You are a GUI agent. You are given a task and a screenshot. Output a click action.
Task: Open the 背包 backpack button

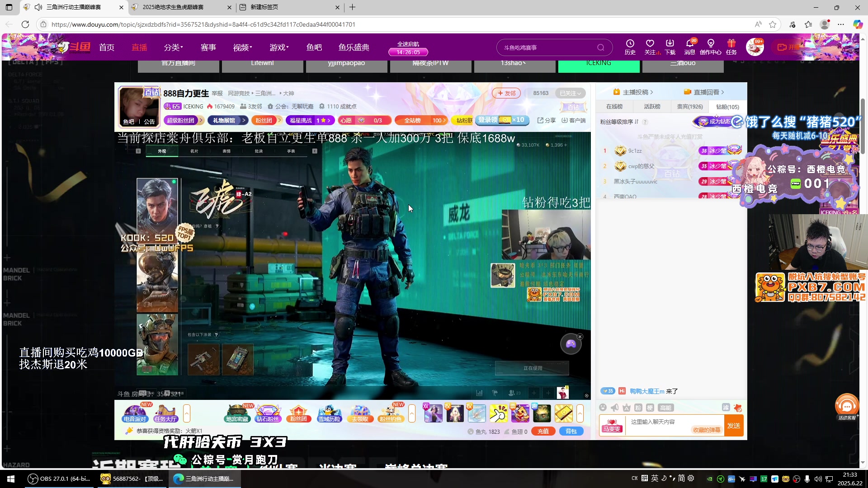point(571,432)
